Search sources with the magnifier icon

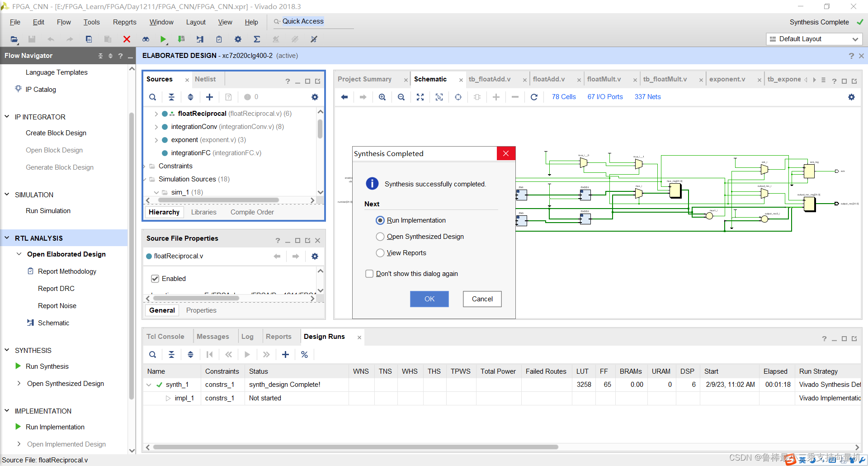[x=153, y=97]
